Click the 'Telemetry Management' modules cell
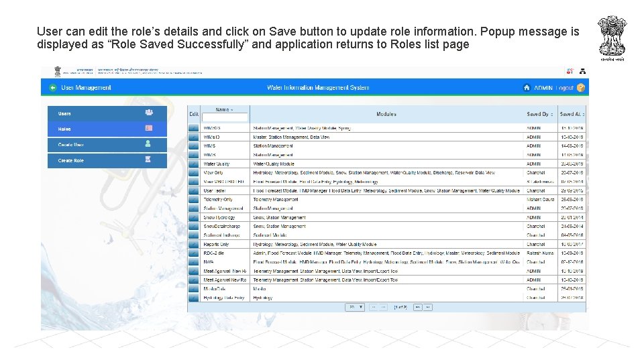 276,200
